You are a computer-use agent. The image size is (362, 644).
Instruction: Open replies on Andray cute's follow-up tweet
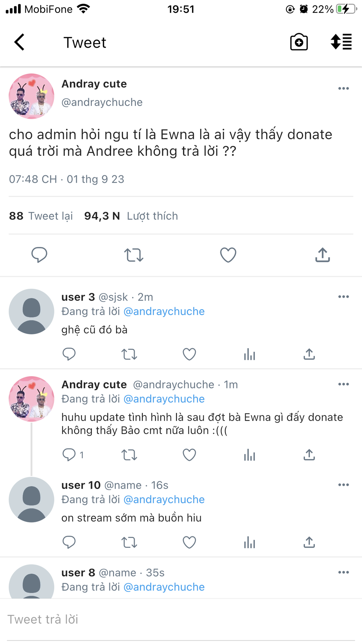tap(69, 455)
